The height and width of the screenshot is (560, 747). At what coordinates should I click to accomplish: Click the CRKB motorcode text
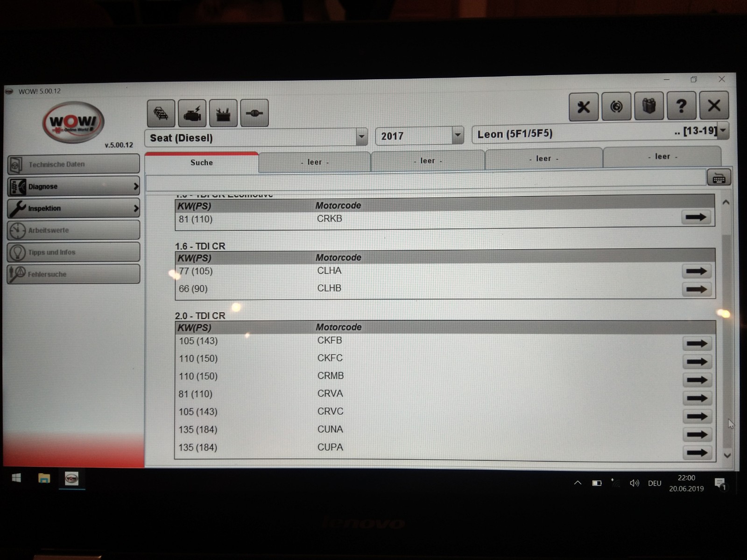click(x=330, y=218)
